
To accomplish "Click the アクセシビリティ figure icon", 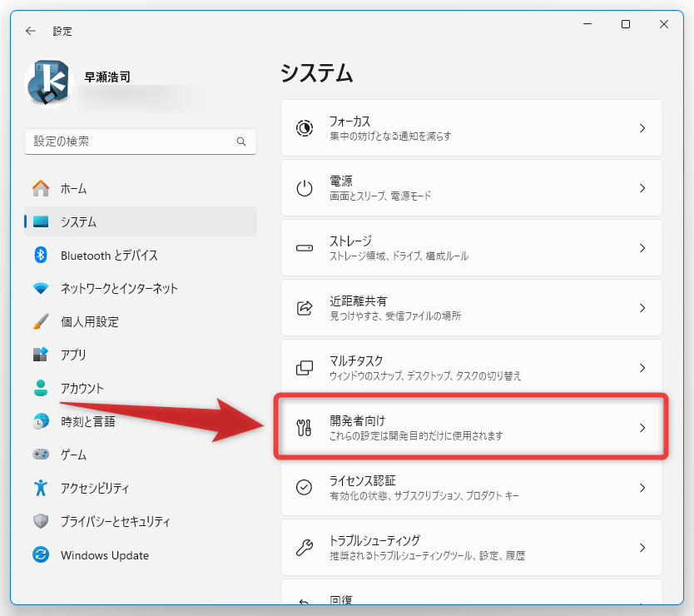I will (x=41, y=488).
